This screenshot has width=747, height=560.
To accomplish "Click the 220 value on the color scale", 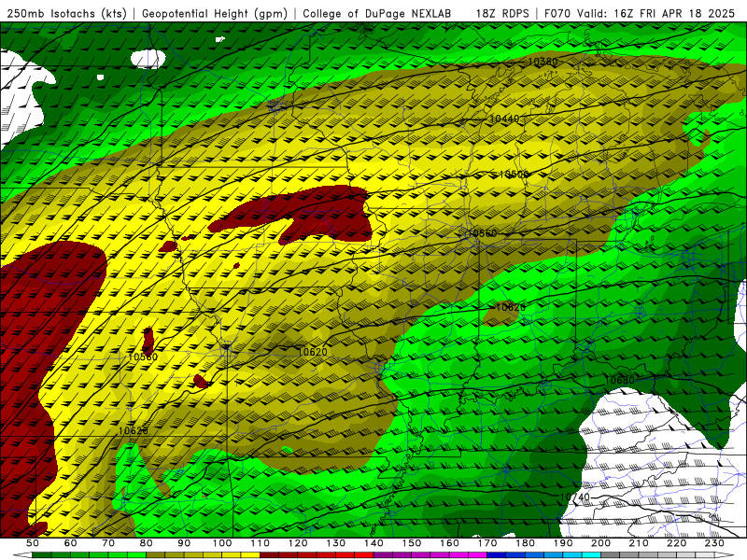I will (x=676, y=543).
